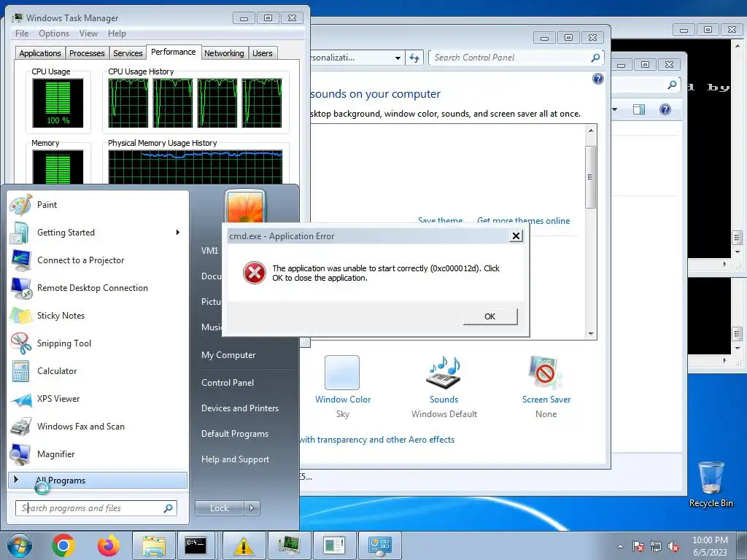Click the network tray icon
Screen dimensions: 747x560
(656, 546)
